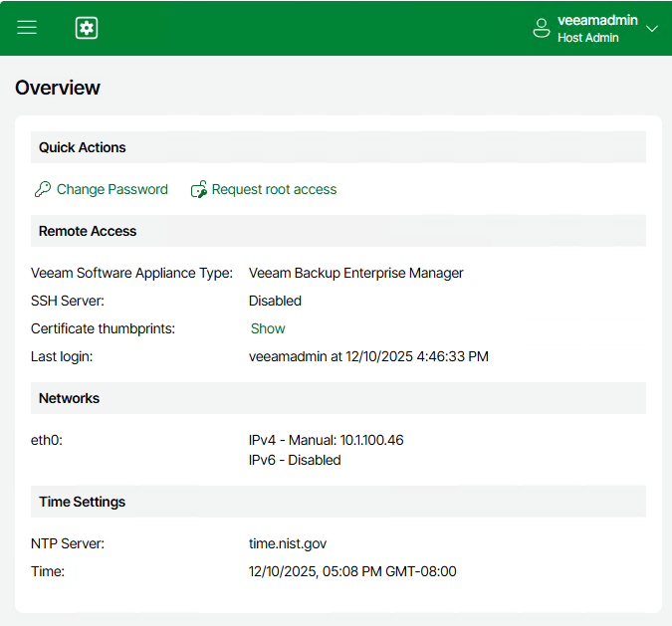Click the SSH Server Disabled status
Screen dimensions: 672x626
275,301
